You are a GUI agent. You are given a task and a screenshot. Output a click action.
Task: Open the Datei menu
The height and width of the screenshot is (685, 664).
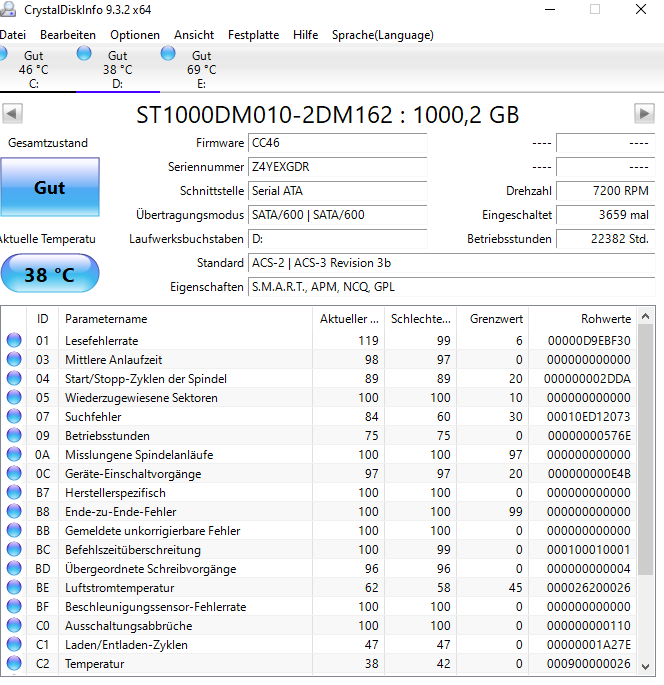pos(13,35)
